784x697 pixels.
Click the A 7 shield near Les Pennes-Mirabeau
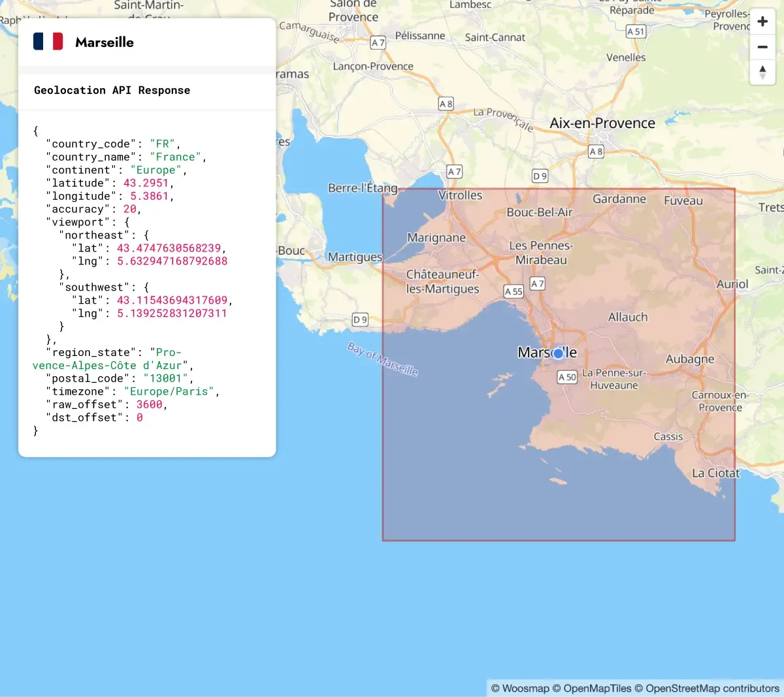tap(537, 284)
